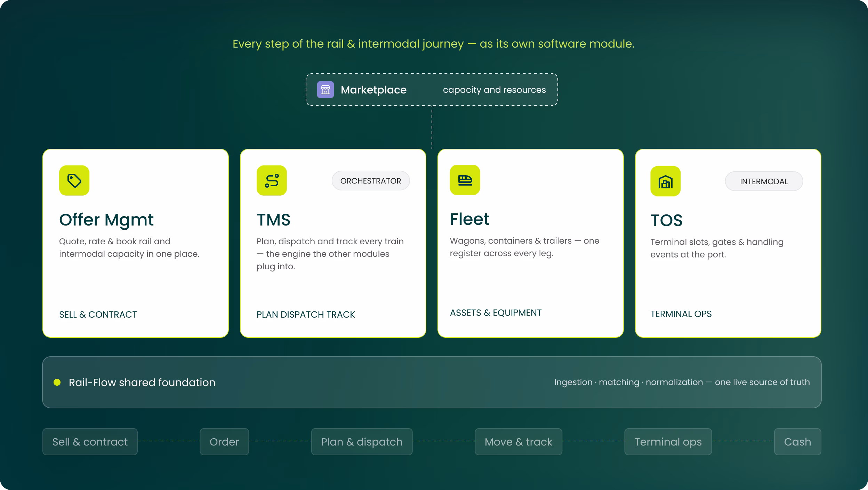
Task: Click the TOS card title
Action: pos(666,220)
